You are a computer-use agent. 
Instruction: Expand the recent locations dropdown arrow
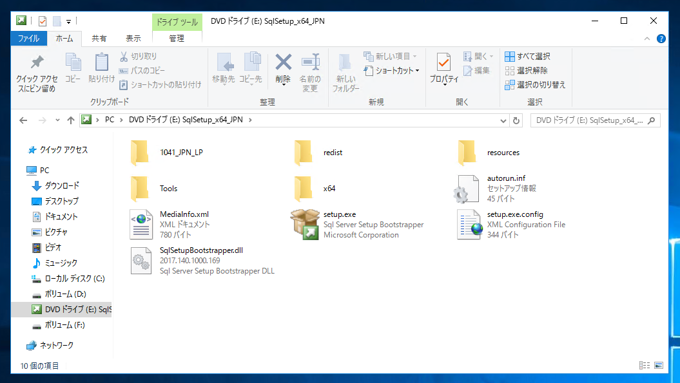[57, 120]
